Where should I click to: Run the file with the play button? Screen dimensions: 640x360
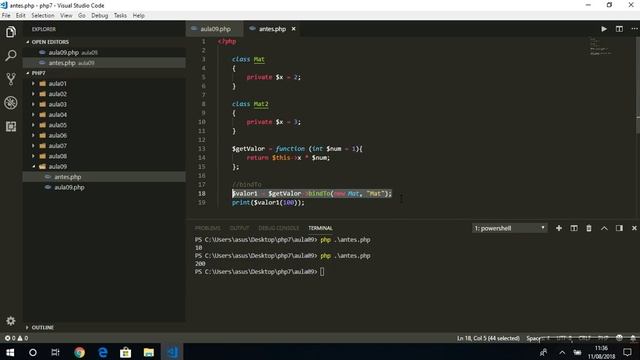604,29
